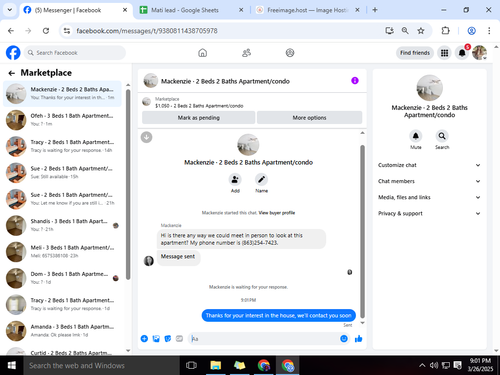Click the chat messages scrollbar
Image resolution: width=500 pixels, height=375 pixels.
coord(362,231)
